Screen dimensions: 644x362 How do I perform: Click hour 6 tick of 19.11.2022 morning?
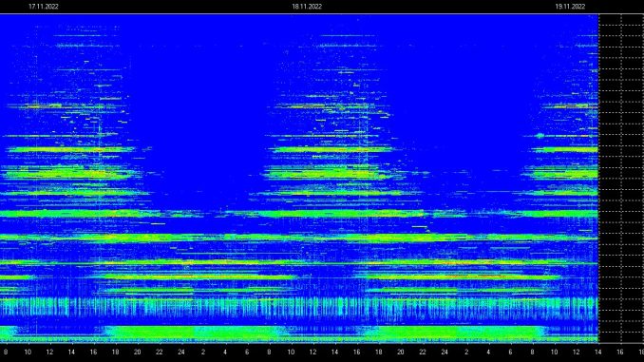click(510, 352)
